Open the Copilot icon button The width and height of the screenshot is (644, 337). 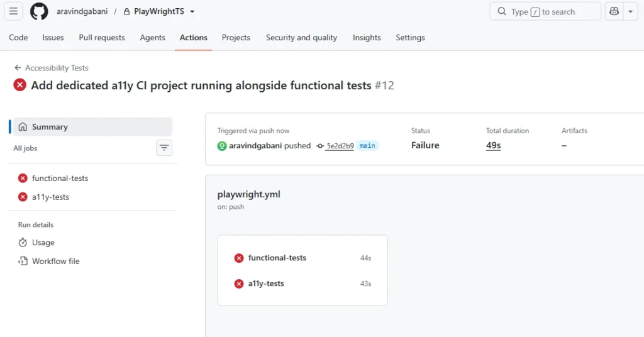point(614,11)
